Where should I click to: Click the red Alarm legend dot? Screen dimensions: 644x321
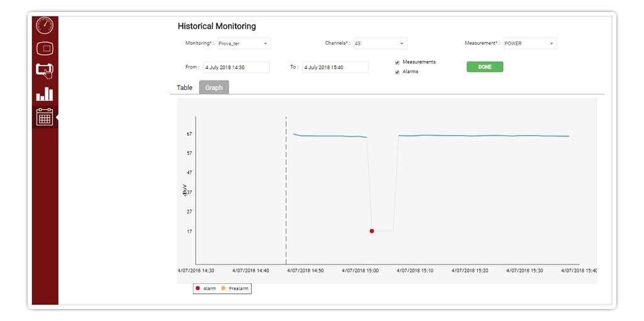(197, 288)
